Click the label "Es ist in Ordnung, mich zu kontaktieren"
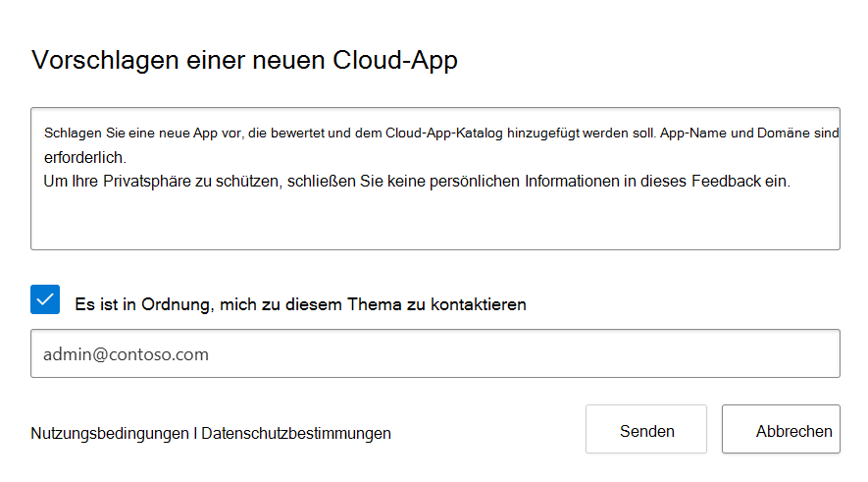Screen dimensions: 868x482 [300, 304]
